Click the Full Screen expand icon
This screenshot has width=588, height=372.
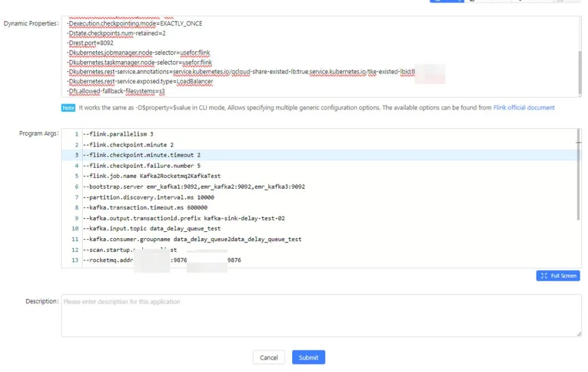(544, 276)
